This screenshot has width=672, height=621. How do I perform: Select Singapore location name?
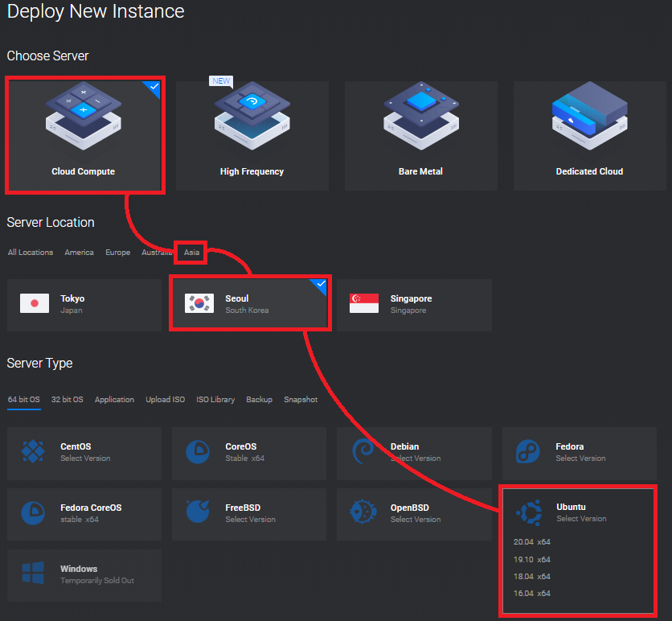coord(411,298)
